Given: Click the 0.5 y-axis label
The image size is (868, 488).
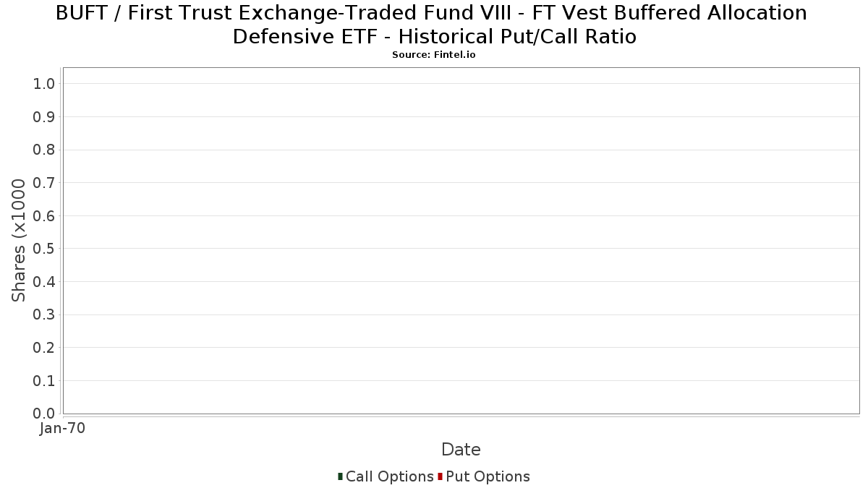Looking at the screenshot, I should point(44,249).
